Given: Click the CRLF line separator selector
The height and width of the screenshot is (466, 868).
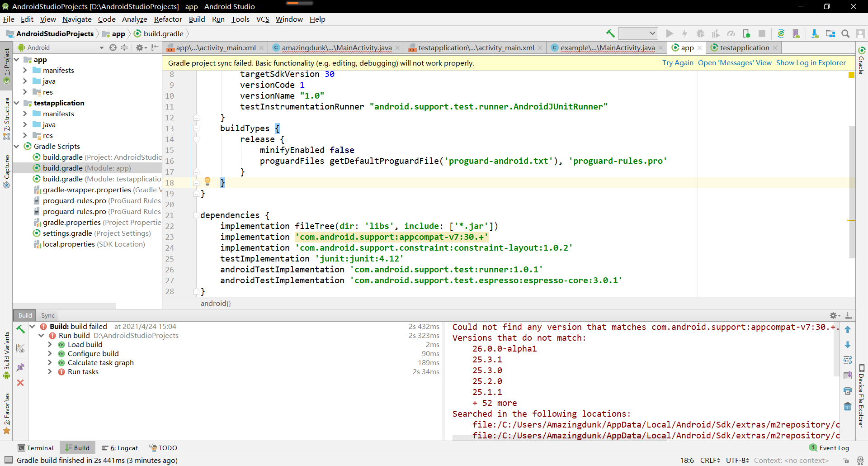Looking at the screenshot, I should tap(710, 460).
